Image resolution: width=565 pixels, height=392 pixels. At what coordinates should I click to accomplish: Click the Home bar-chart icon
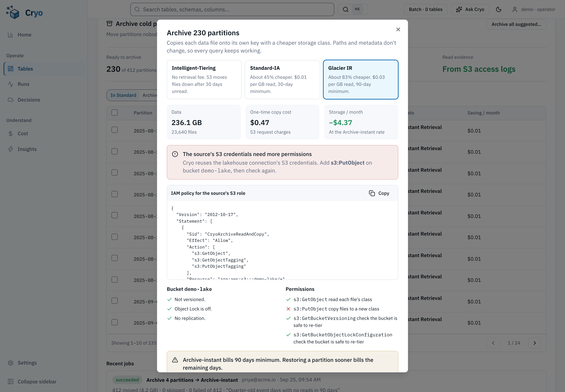click(x=11, y=35)
